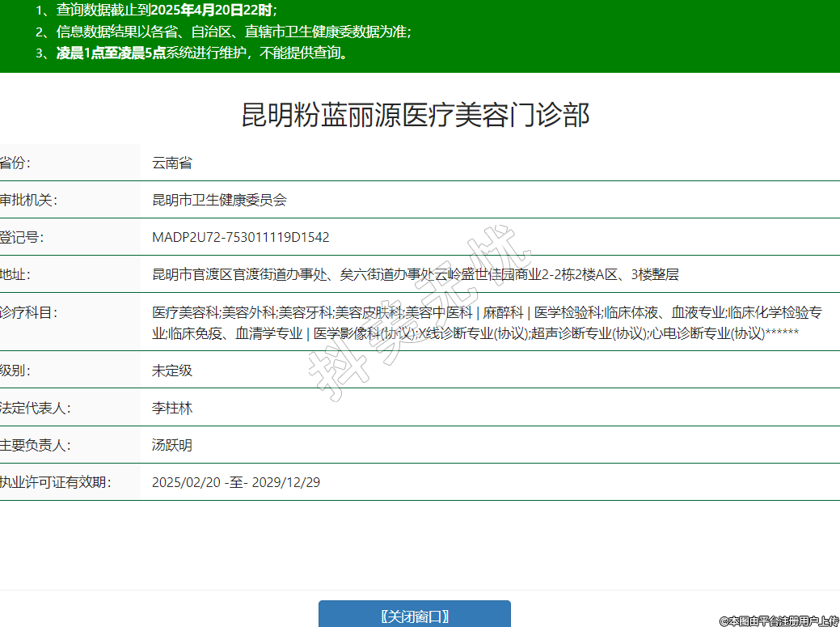The width and height of the screenshot is (840, 627).
Task: Select legal representative name 李柱林
Action: point(172,408)
